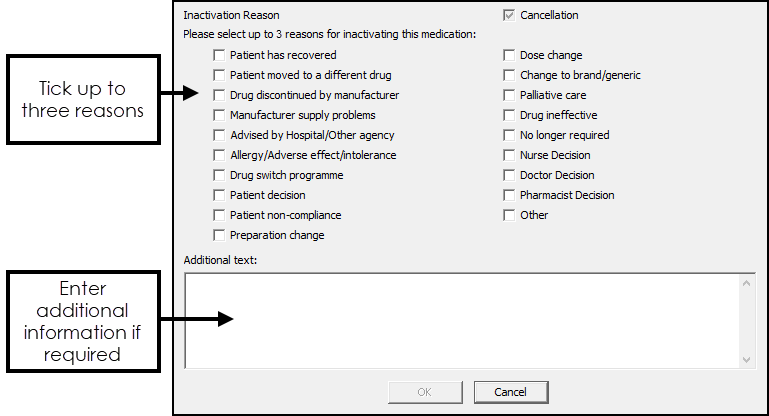Screen dimensions: 769x416
Task: Select 'Patient moved to a different drug'
Action: 219,76
